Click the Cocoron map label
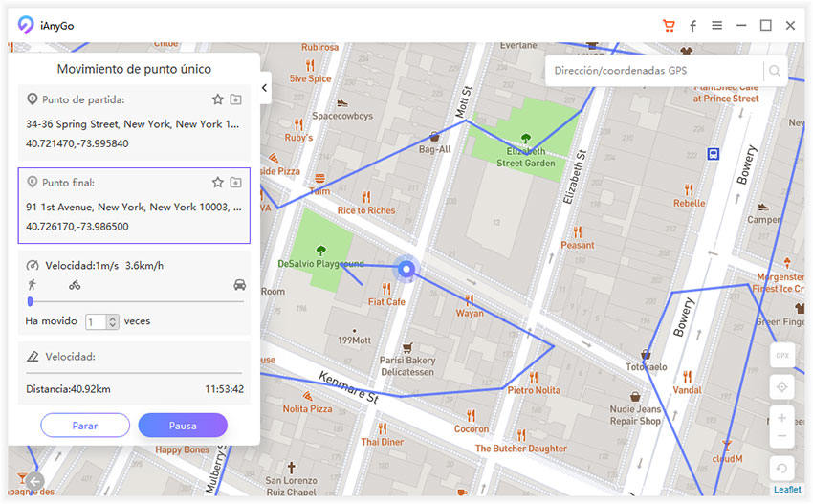 pyautogui.click(x=472, y=428)
